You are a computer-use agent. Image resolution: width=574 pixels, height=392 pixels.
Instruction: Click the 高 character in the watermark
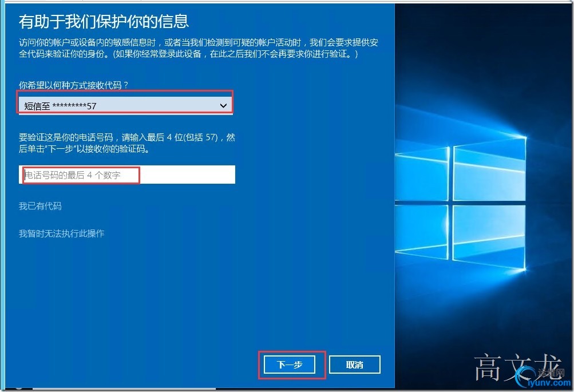pos(489,367)
